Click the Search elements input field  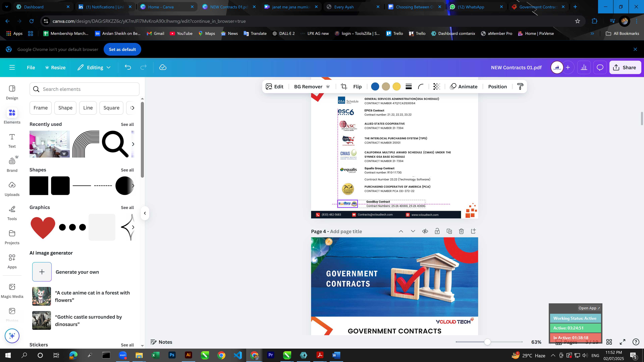pyautogui.click(x=85, y=89)
